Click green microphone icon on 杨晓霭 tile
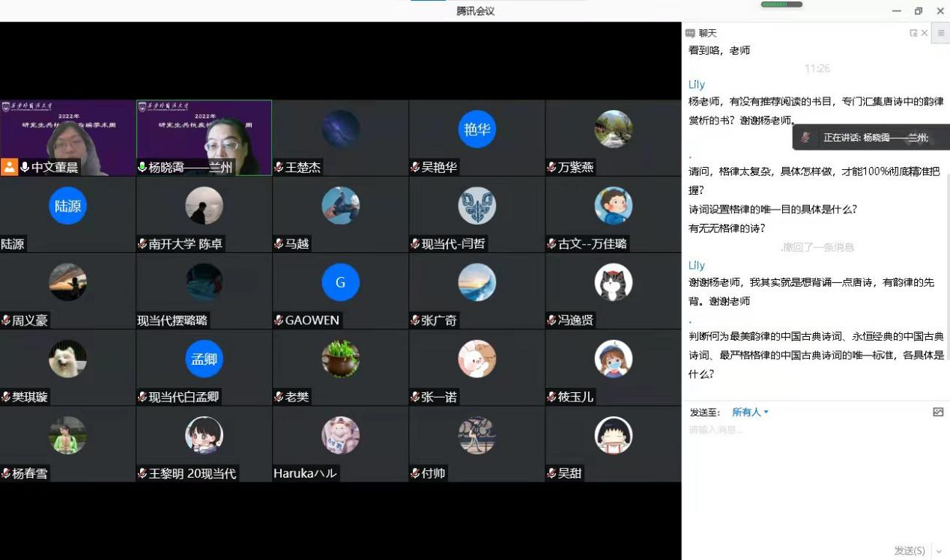Image resolution: width=950 pixels, height=560 pixels. click(x=142, y=168)
